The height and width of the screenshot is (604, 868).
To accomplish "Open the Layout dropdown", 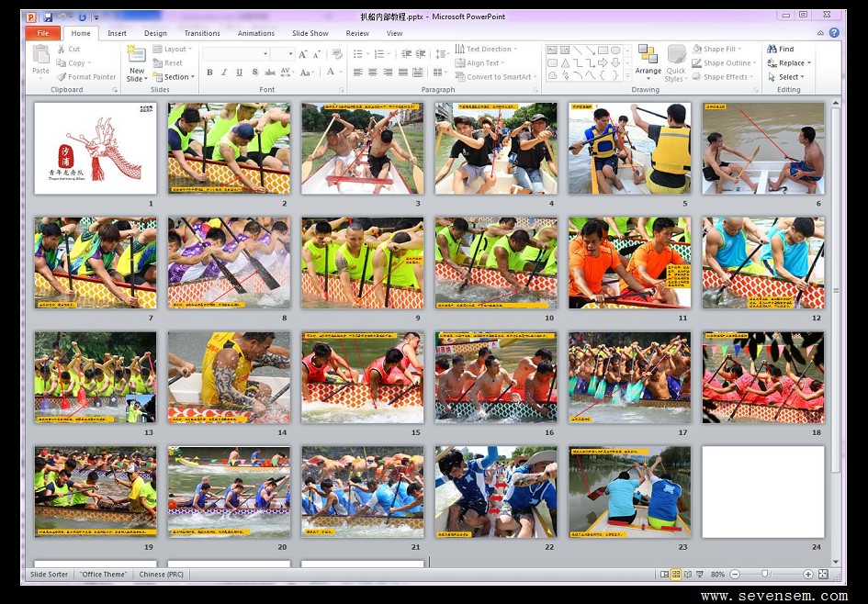I will pos(173,50).
